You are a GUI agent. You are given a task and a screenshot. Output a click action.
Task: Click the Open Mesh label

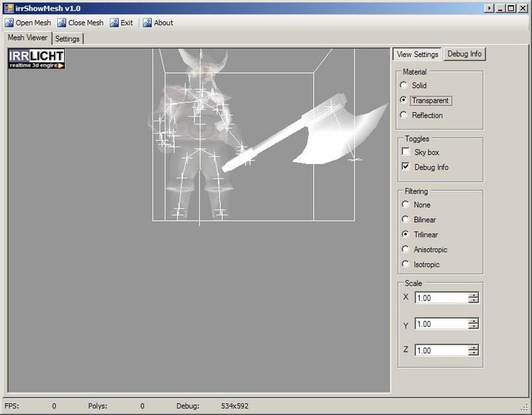click(33, 23)
